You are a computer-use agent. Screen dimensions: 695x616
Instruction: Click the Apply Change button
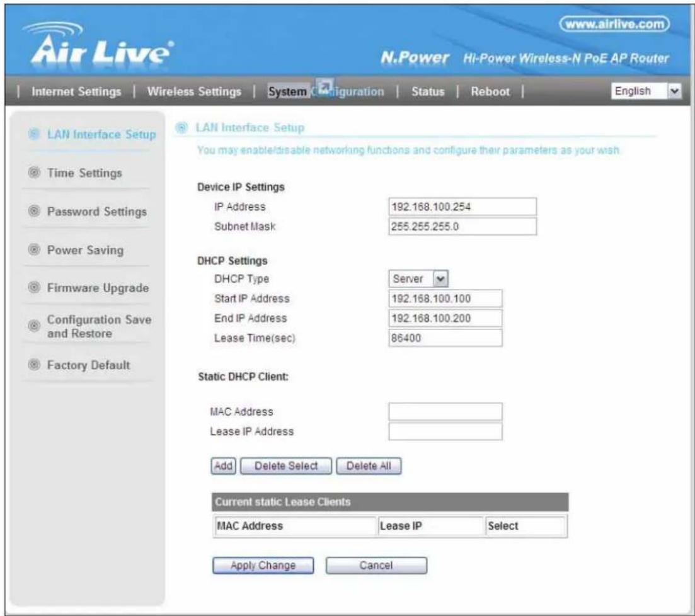coord(263,566)
